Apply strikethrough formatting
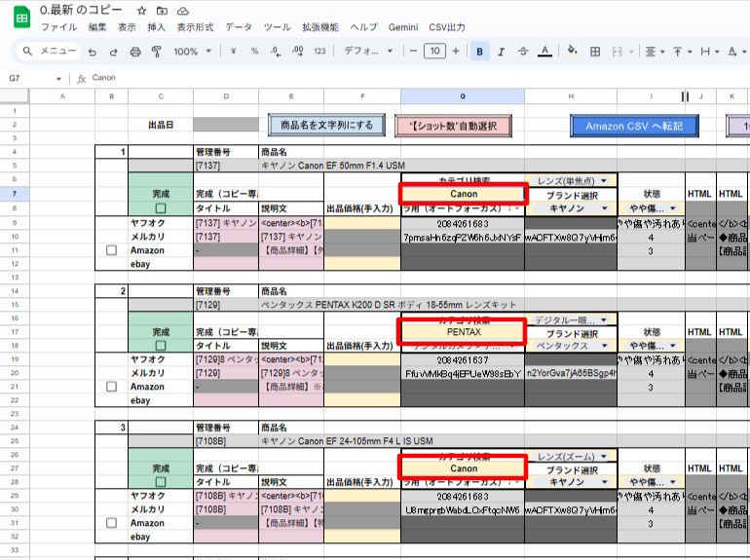Viewport: 750px width, 560px height. [523, 51]
